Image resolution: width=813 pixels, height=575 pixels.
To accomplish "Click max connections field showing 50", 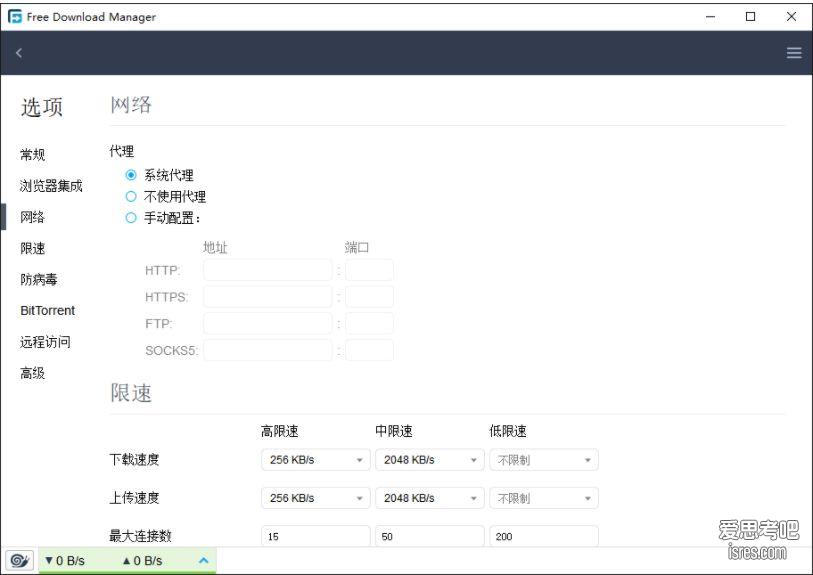I will (x=430, y=536).
